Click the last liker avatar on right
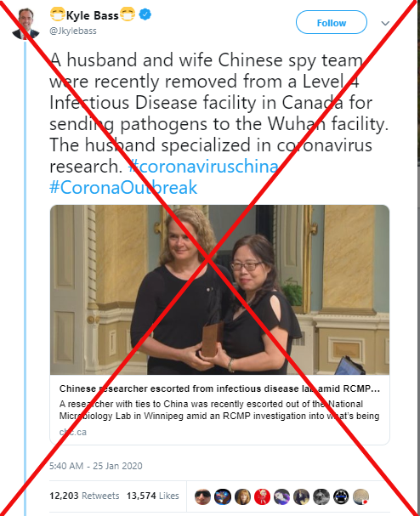Screen dimensions: 420x516 pyautogui.click(x=360, y=497)
